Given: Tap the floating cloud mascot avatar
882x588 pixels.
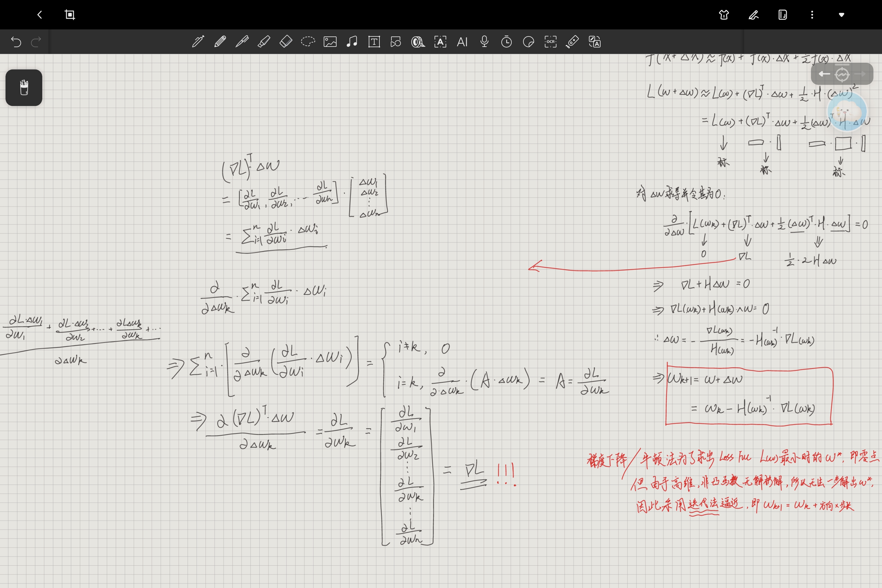Looking at the screenshot, I should click(x=847, y=111).
